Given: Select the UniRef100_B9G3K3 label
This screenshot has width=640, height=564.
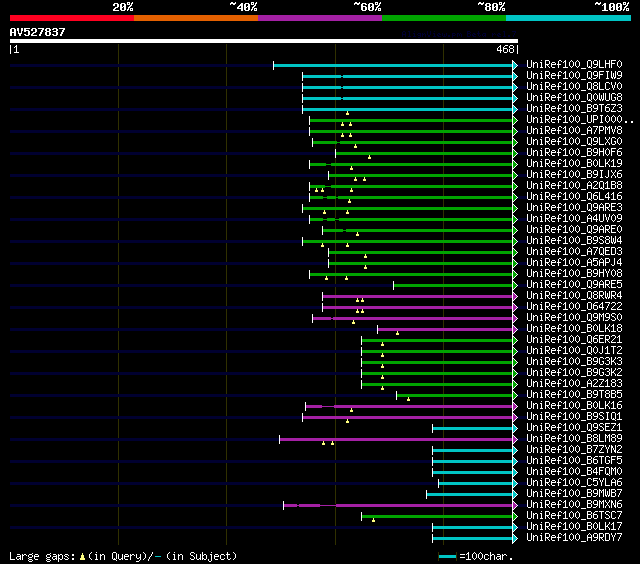Looking at the screenshot, I should (574, 362).
